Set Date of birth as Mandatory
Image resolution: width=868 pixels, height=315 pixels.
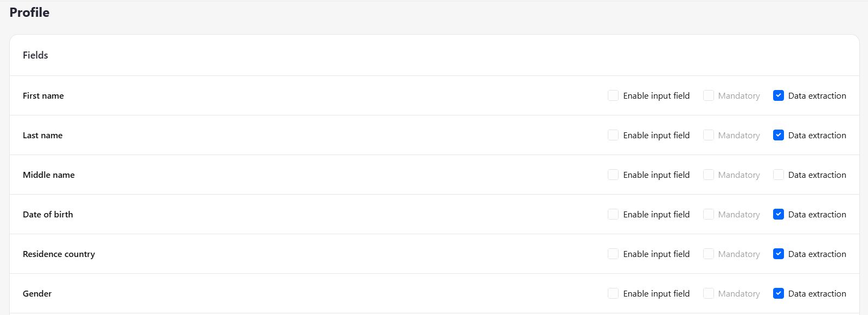click(x=709, y=214)
